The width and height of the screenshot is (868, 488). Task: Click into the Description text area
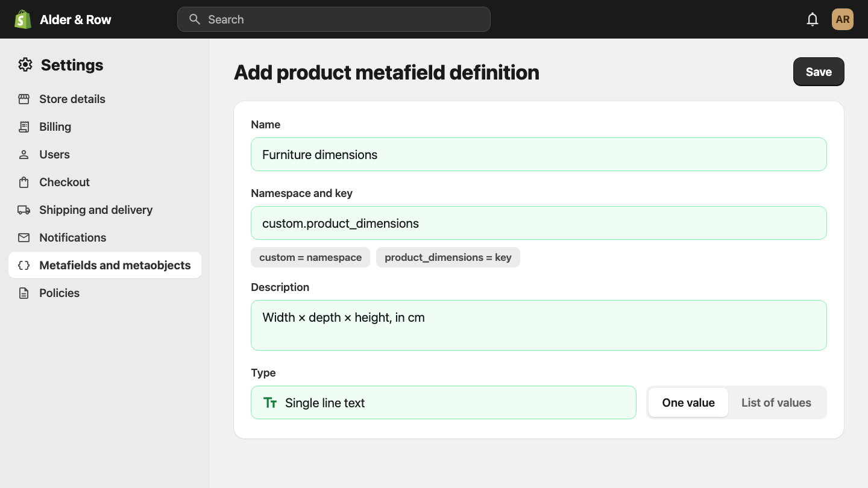coord(539,325)
